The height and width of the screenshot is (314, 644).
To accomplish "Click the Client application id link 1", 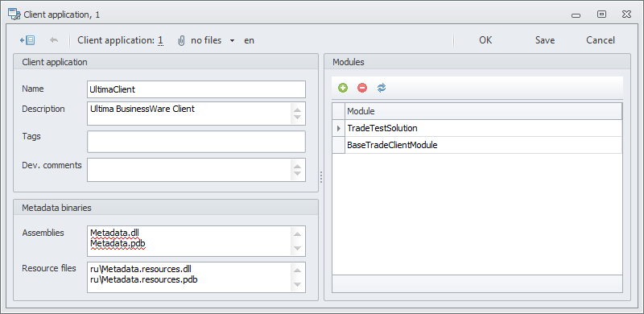I will point(160,40).
